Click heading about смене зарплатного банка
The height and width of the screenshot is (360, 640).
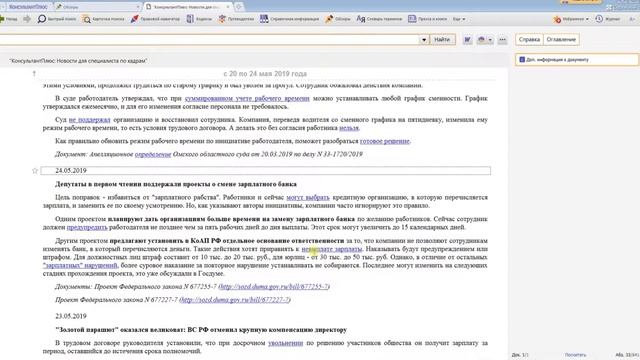pyautogui.click(x=176, y=184)
